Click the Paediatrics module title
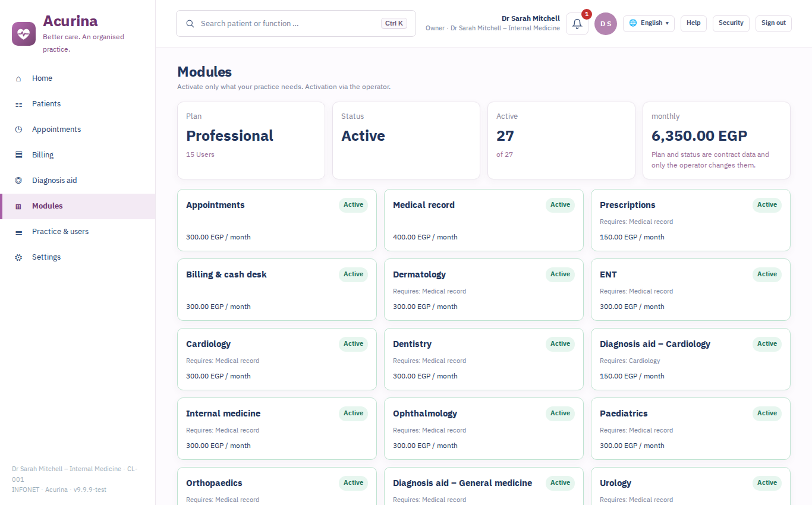The width and height of the screenshot is (812, 505). pos(624,414)
